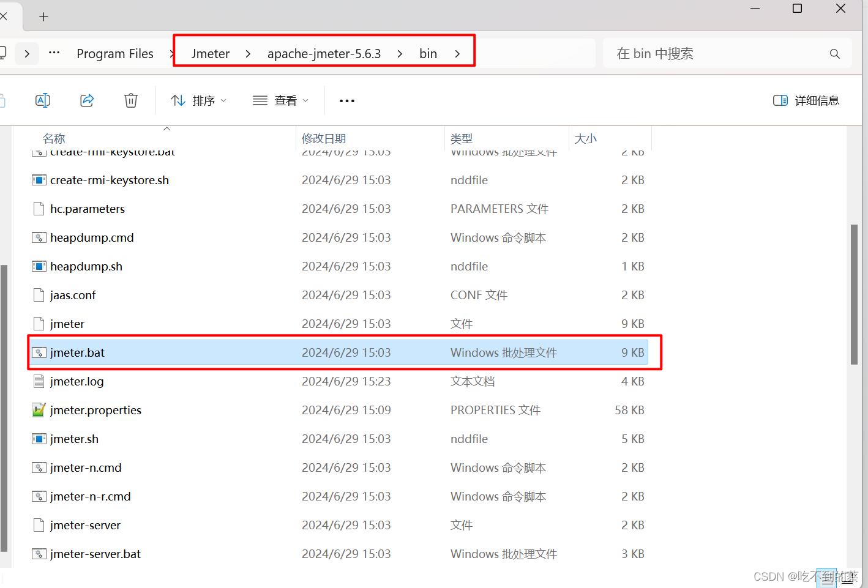The width and height of the screenshot is (868, 588).
Task: Select jaas.conf file icon
Action: pyautogui.click(x=39, y=295)
